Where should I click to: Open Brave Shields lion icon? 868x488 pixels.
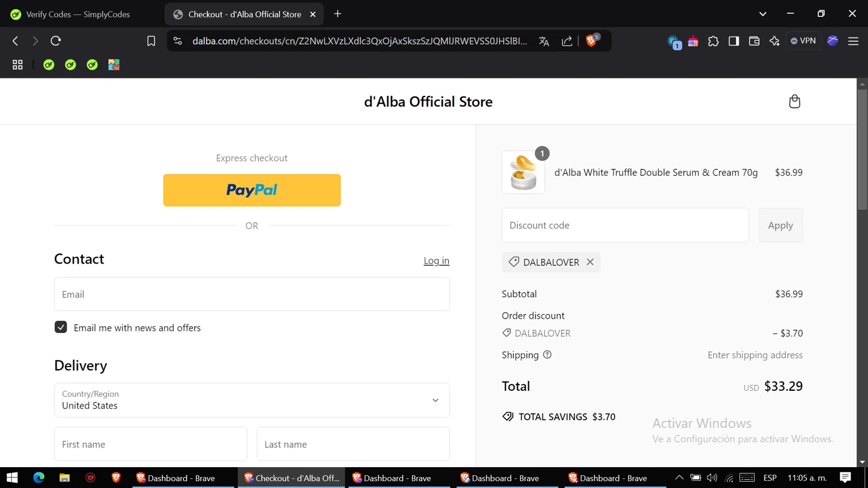[x=591, y=41]
